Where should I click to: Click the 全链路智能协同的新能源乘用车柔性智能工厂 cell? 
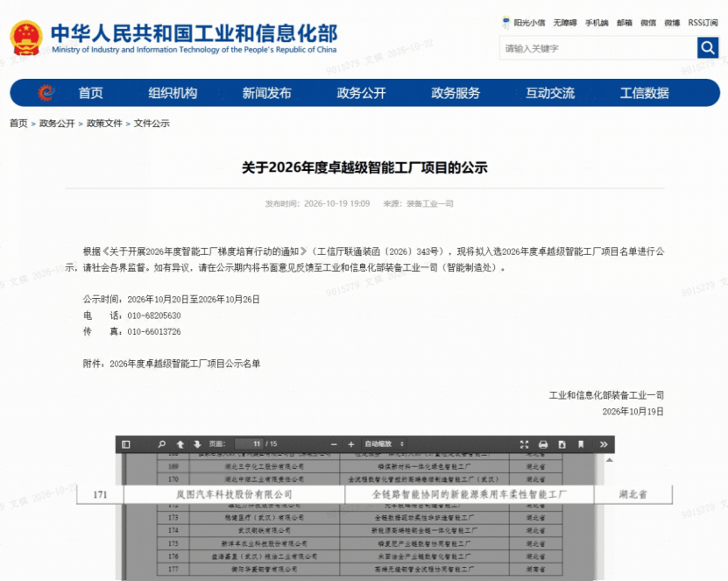tap(470, 494)
